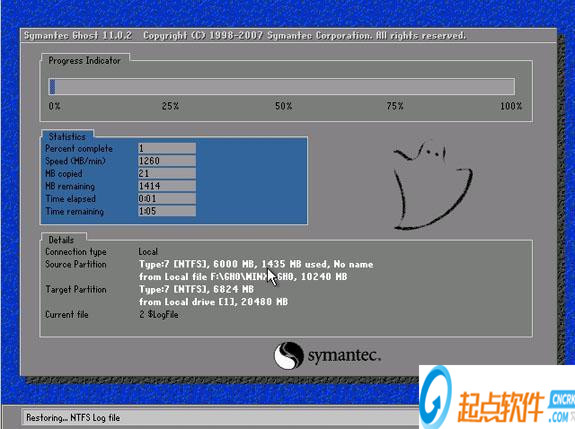The height and width of the screenshot is (429, 575).
Task: Click the symantec. wordmark text
Action: (344, 355)
